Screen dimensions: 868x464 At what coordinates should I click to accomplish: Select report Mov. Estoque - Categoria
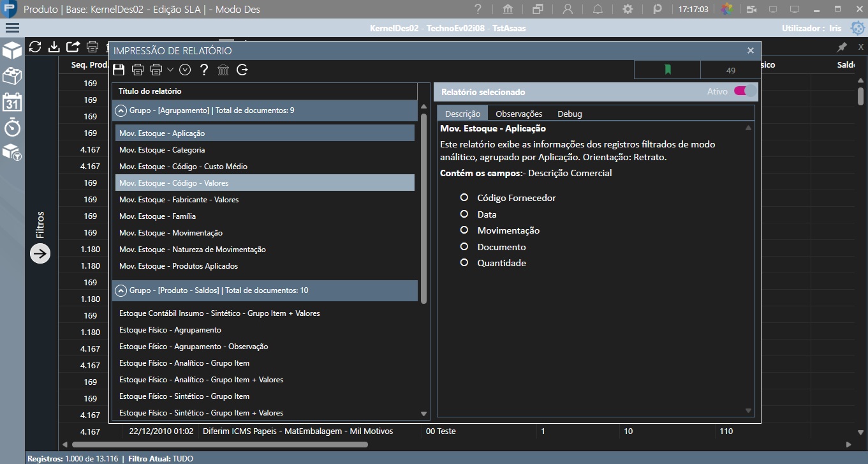click(x=265, y=149)
